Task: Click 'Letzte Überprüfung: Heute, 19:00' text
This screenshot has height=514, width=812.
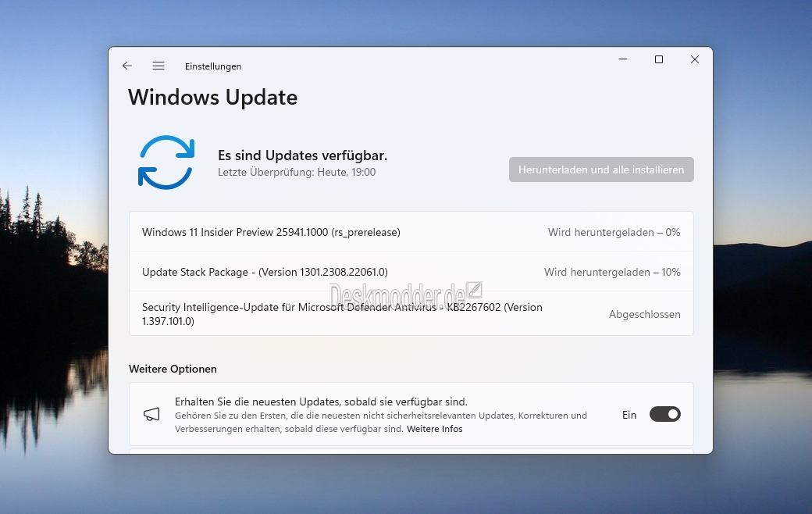Action: (x=297, y=172)
